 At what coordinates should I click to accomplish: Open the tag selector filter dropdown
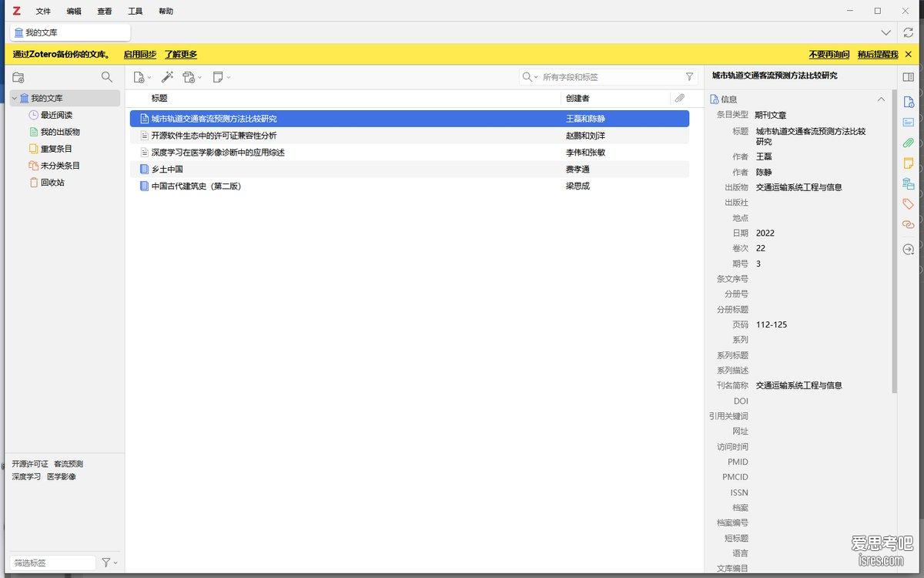pyautogui.click(x=110, y=563)
